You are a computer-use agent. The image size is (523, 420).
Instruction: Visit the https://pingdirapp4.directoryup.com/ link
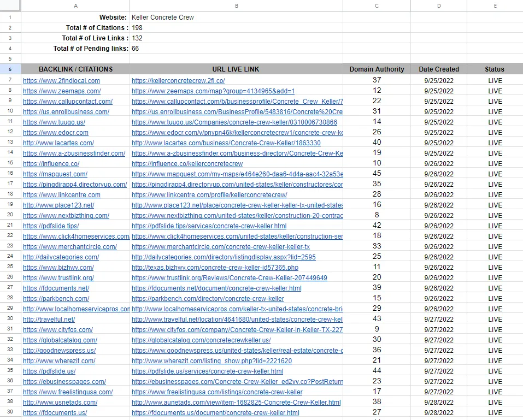click(75, 185)
